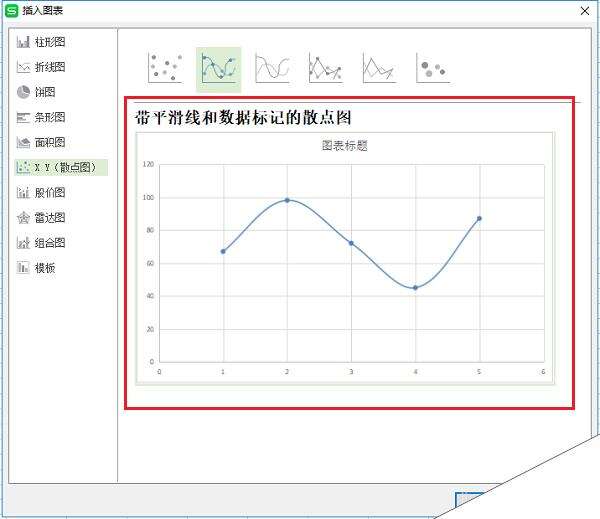Pick scatter with smooth lines and markers icon
The image size is (600, 519).
(x=218, y=69)
